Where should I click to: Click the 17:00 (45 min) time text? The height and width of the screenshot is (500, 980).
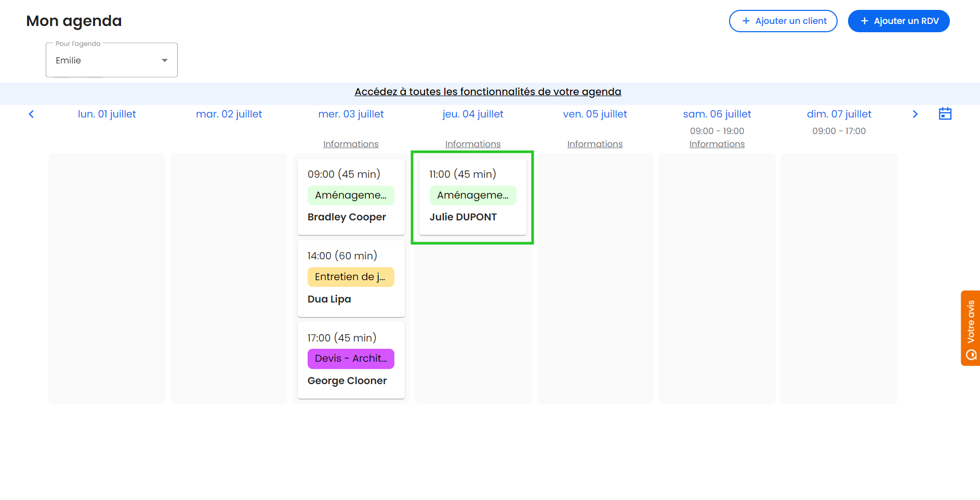tap(342, 338)
